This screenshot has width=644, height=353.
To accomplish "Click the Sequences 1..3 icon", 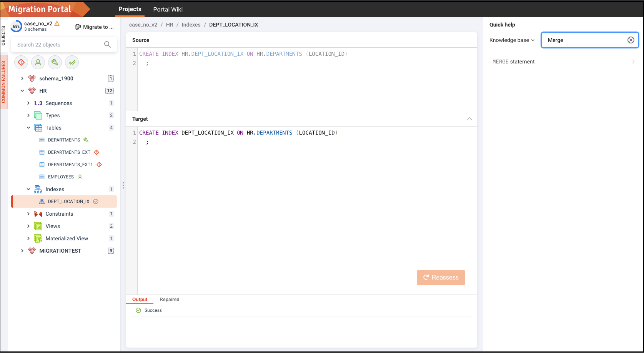I will tap(38, 103).
